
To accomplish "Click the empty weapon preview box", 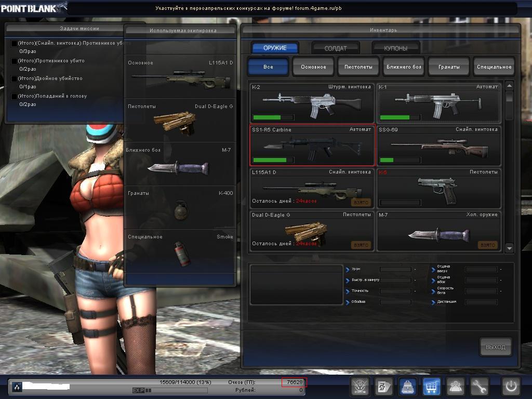I will point(297,285).
